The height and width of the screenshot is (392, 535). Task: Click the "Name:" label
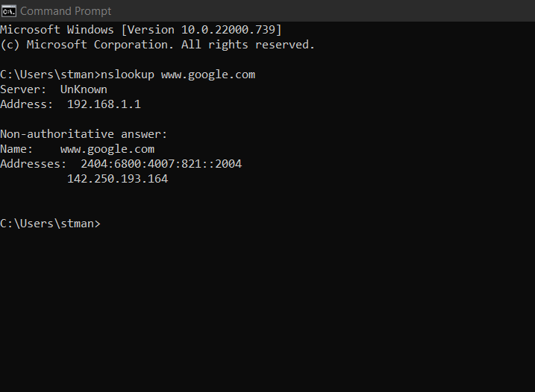click(17, 149)
